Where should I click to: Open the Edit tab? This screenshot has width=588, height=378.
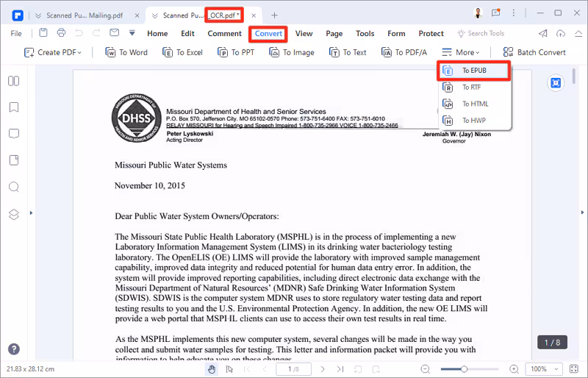click(187, 33)
